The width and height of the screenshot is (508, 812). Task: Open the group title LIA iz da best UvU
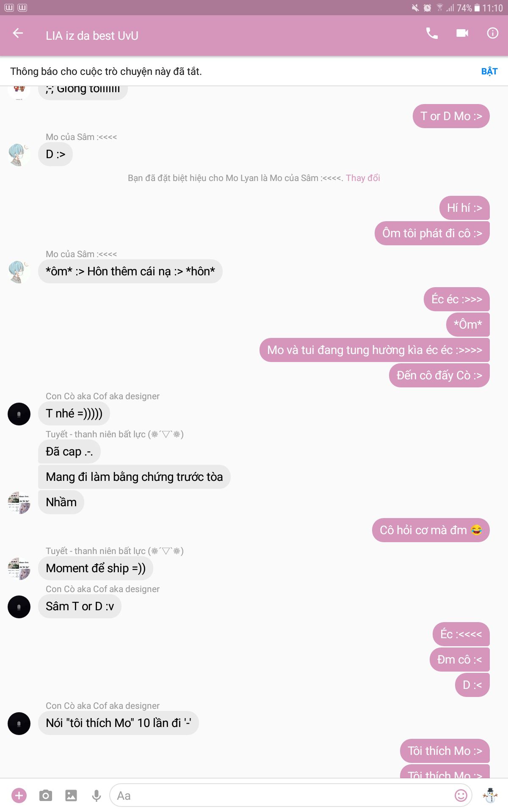(x=92, y=36)
